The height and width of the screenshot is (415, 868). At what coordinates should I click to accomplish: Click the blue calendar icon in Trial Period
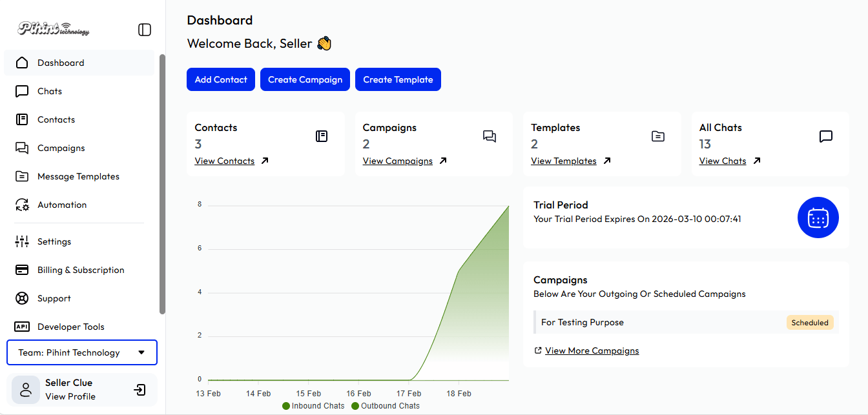818,218
